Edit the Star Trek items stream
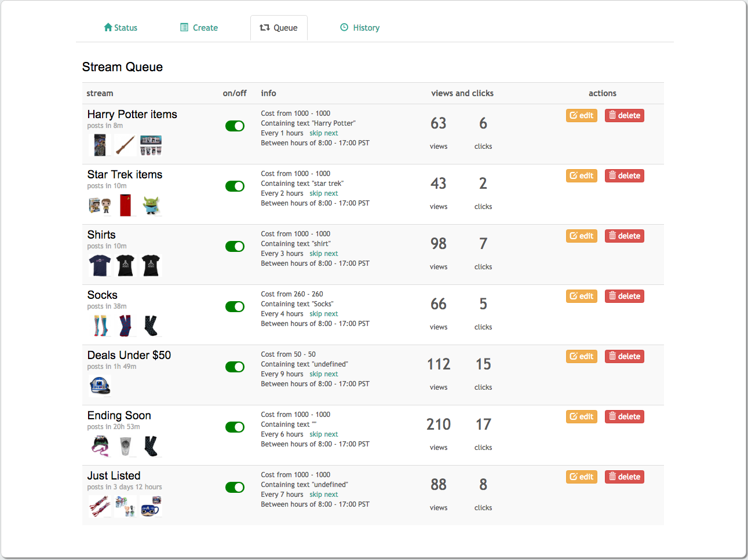The image size is (748, 560). pos(581,175)
